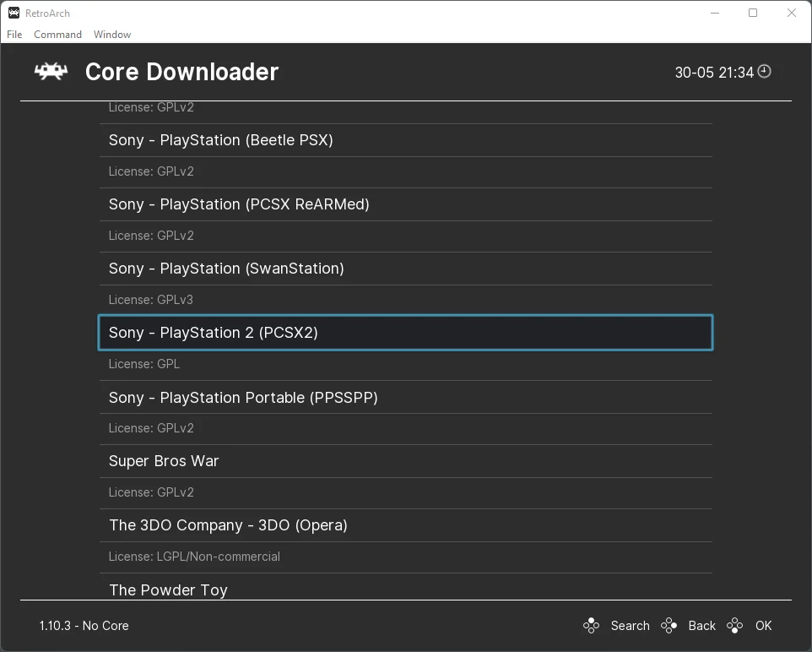
Task: Click the OK label in footer
Action: (x=763, y=626)
